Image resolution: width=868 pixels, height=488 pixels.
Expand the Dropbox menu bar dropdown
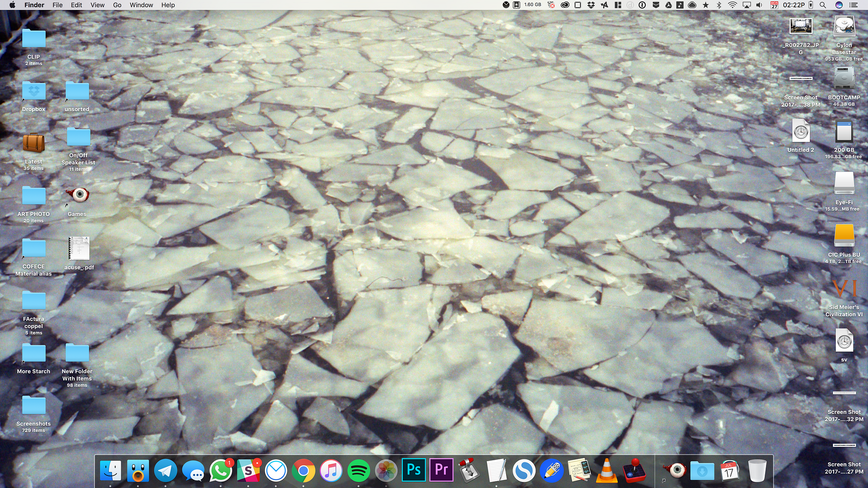pyautogui.click(x=591, y=5)
